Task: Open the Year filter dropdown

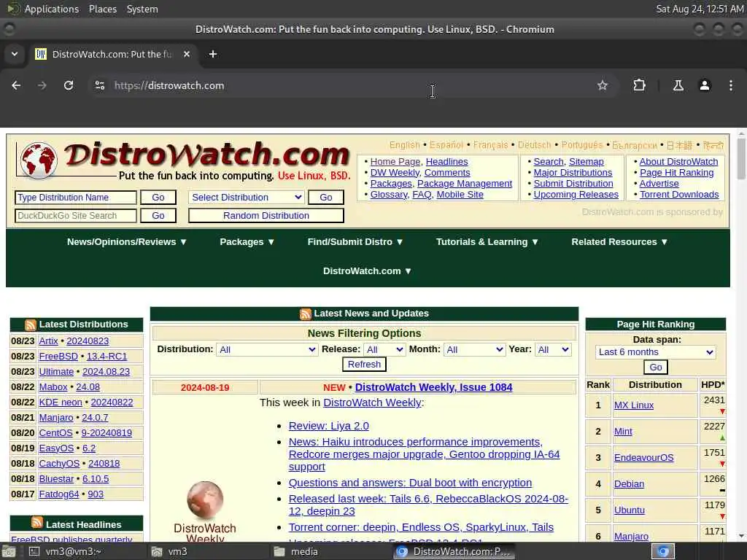Action: tap(553, 349)
